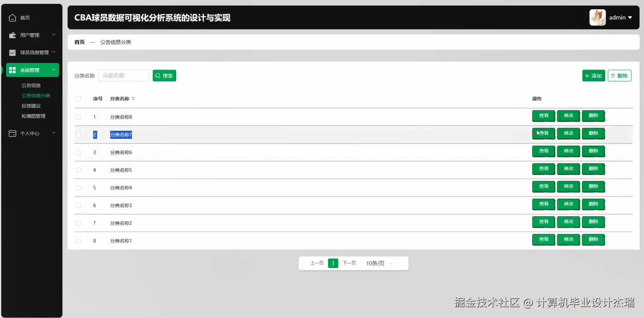644x318 pixels.
Task: Click 删除 for 分类名称3 row
Action: pyautogui.click(x=593, y=204)
